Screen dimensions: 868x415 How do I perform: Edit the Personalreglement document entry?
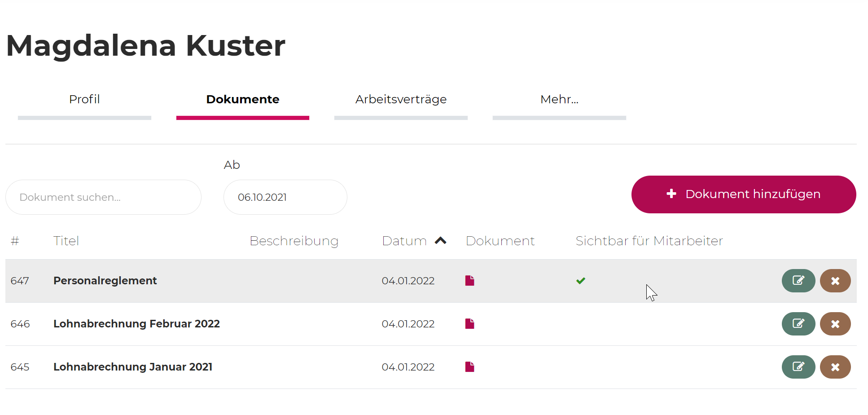click(x=798, y=281)
